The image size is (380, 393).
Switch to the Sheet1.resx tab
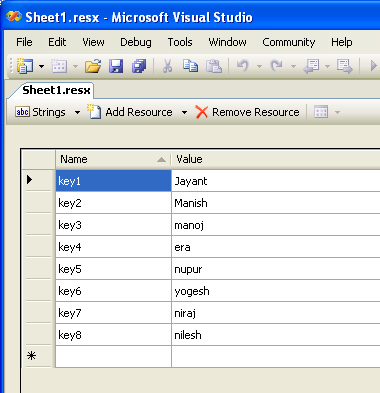coord(56,90)
